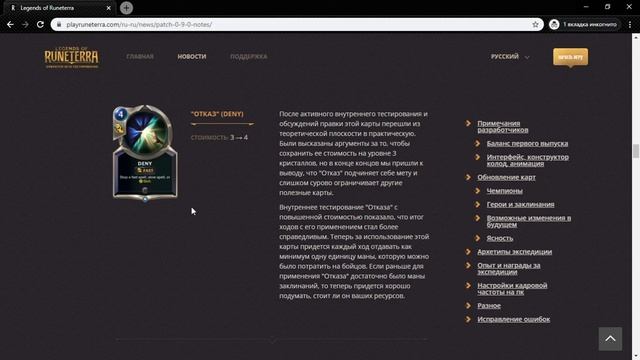This screenshot has height=360, width=640.
Task: Click the orange chevron beside Чемпионы
Action: [478, 191]
